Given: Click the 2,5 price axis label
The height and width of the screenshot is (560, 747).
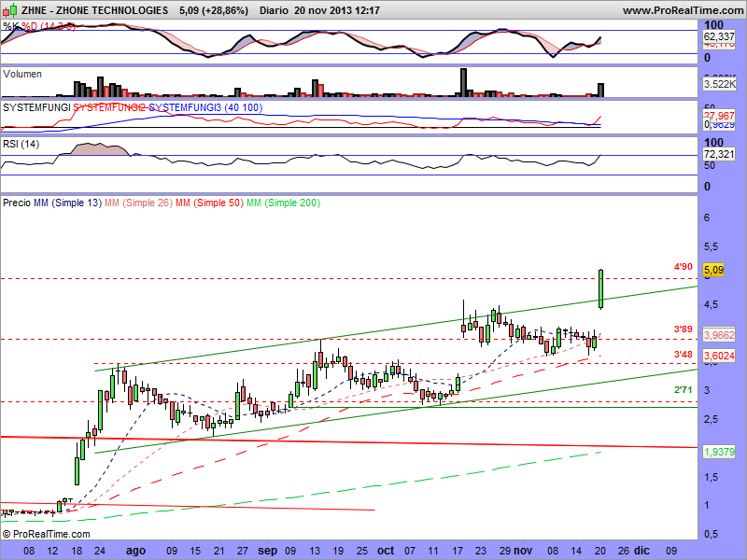Looking at the screenshot, I should [712, 419].
